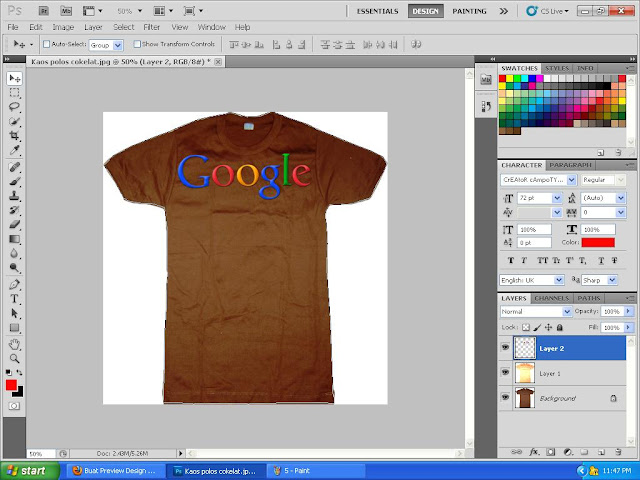Hide the Background layer visibility eye
Image resolution: width=640 pixels, height=480 pixels.
tap(505, 397)
